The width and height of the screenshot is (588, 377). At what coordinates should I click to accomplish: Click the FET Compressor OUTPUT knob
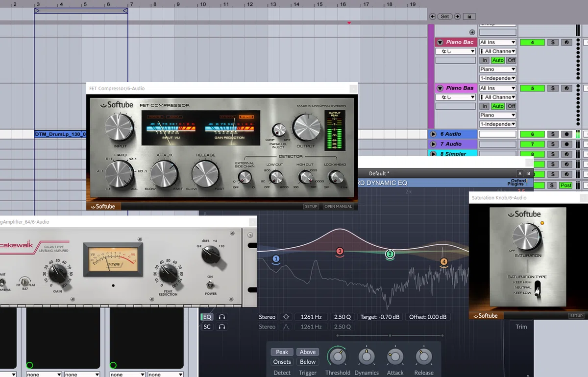307,128
